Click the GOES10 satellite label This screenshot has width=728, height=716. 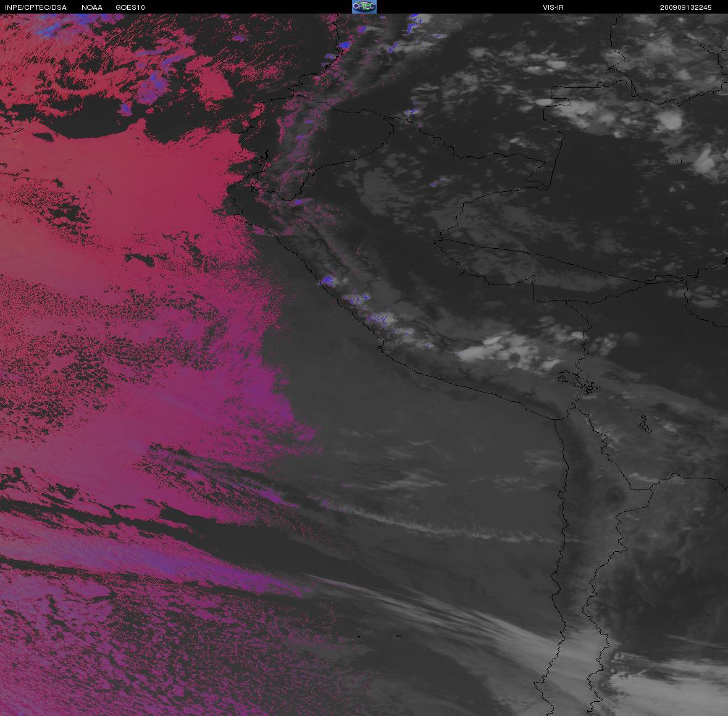click(x=130, y=7)
